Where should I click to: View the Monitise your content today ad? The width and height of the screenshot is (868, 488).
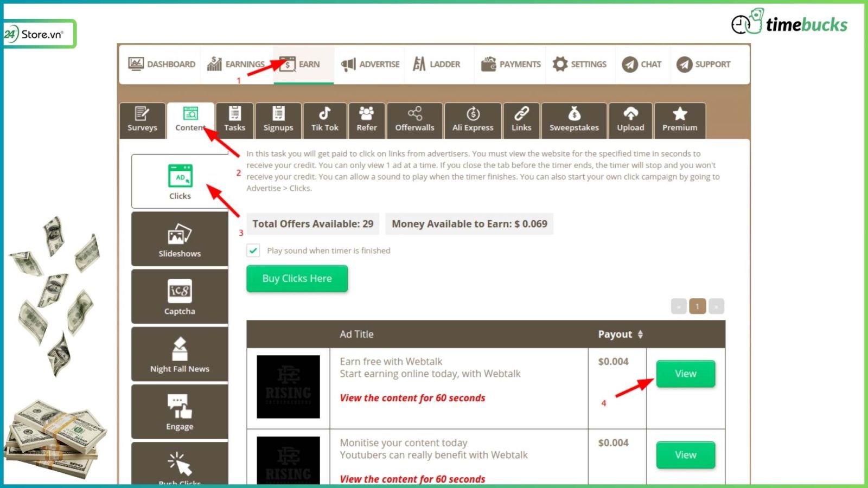686,455
